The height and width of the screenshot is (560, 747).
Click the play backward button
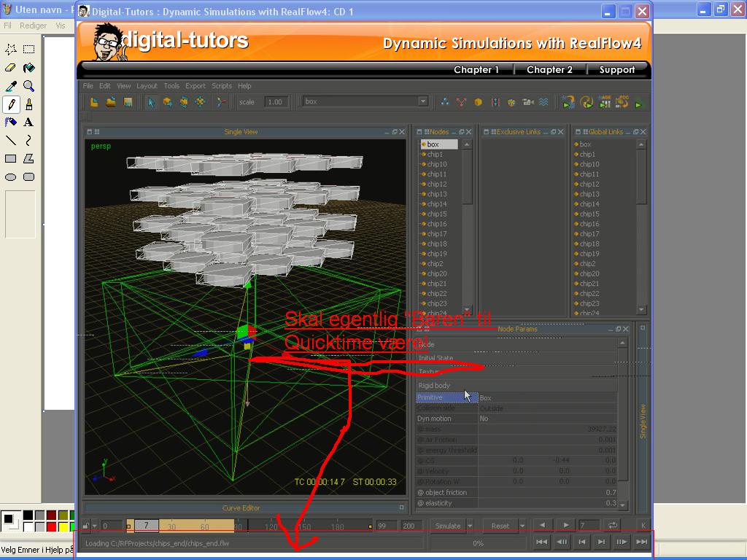tap(542, 525)
